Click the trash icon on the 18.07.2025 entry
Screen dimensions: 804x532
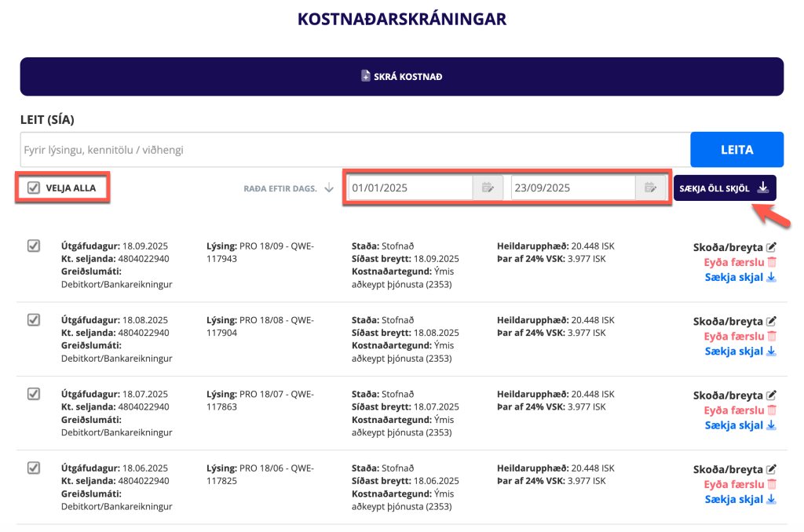click(x=771, y=410)
